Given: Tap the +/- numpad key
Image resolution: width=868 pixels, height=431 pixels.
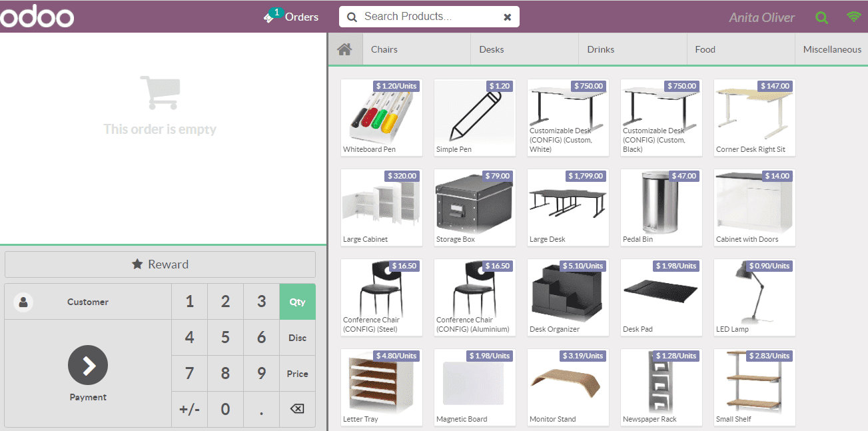Looking at the screenshot, I should 190,409.
